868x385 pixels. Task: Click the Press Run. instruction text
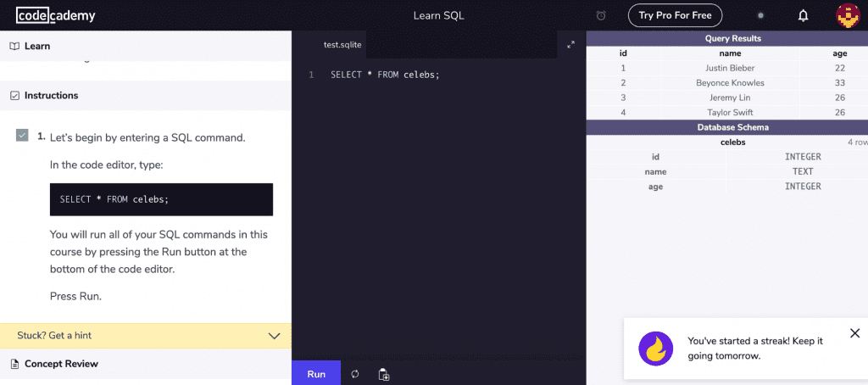pyautogui.click(x=75, y=296)
